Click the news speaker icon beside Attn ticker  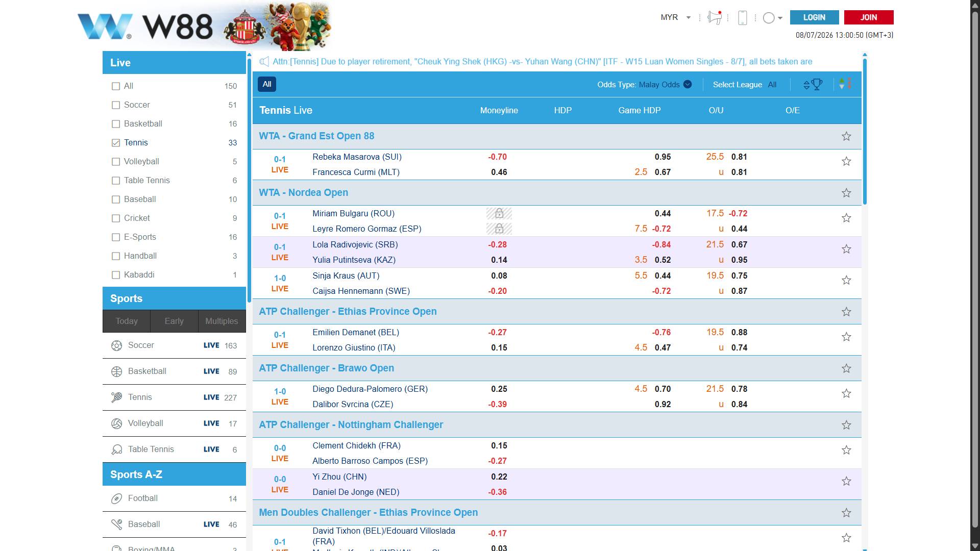tap(264, 62)
